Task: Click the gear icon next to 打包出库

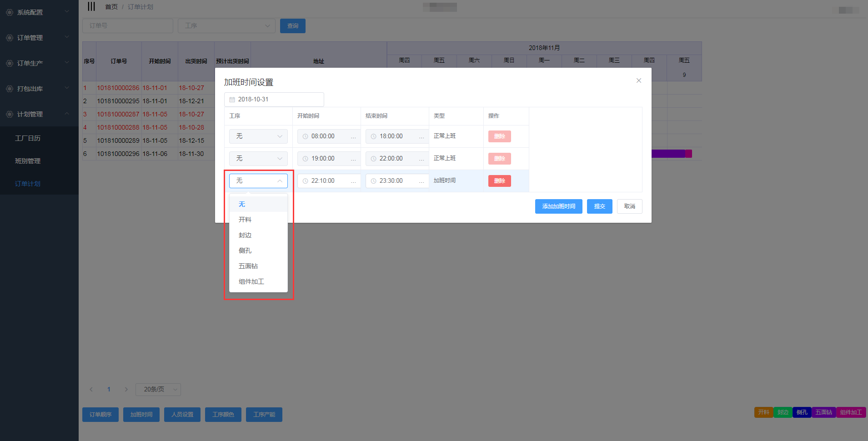Action: coord(10,89)
